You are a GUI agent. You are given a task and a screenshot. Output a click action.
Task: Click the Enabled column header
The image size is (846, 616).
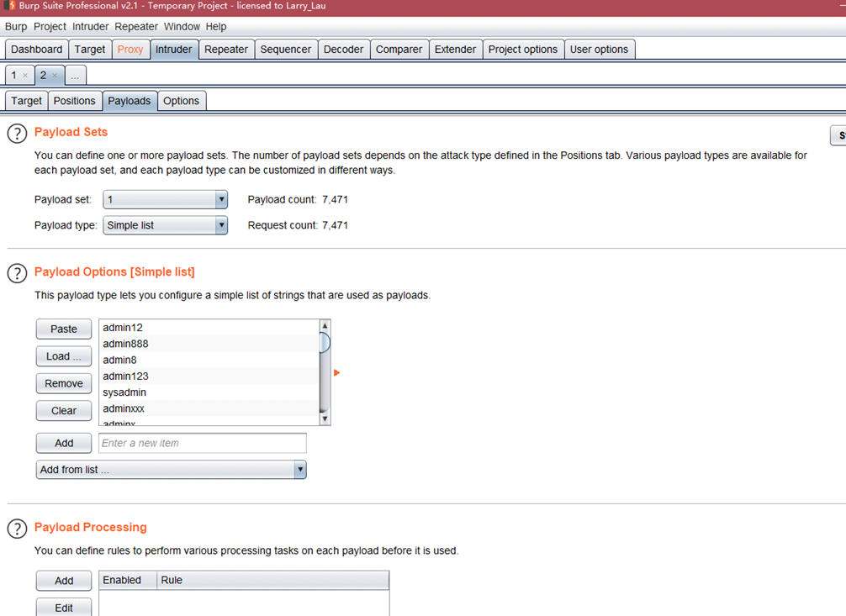pos(128,581)
